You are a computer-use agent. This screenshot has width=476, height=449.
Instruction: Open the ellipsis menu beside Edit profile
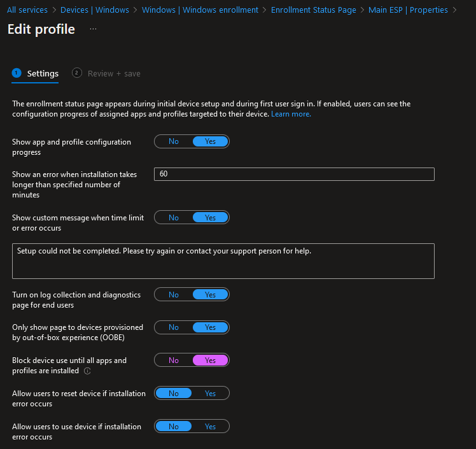[x=93, y=29]
